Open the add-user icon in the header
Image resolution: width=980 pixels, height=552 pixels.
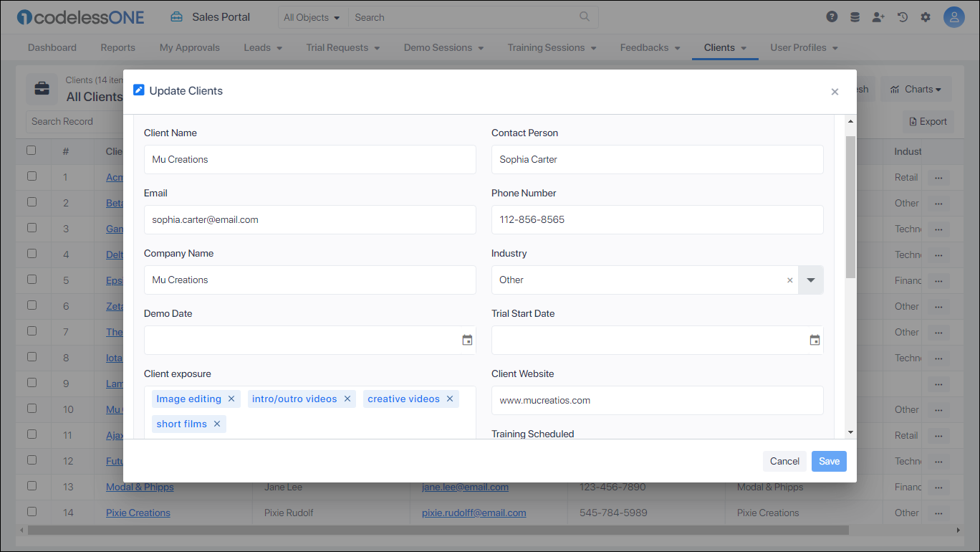coord(878,16)
